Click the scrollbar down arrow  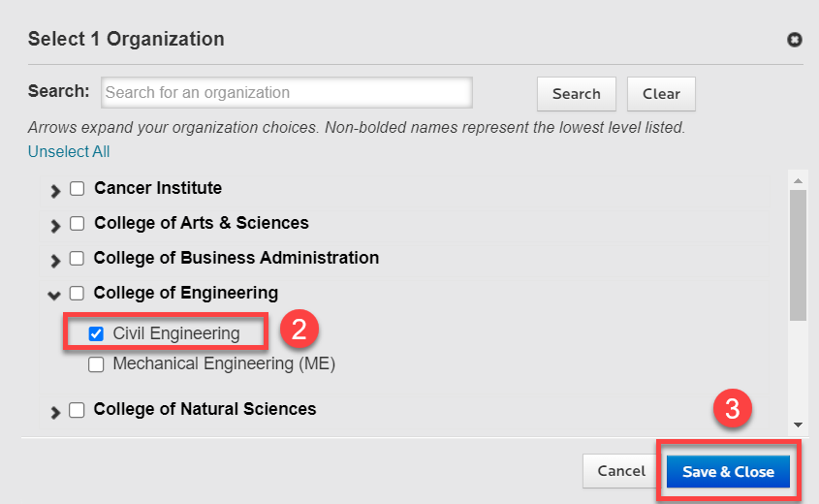(798, 425)
